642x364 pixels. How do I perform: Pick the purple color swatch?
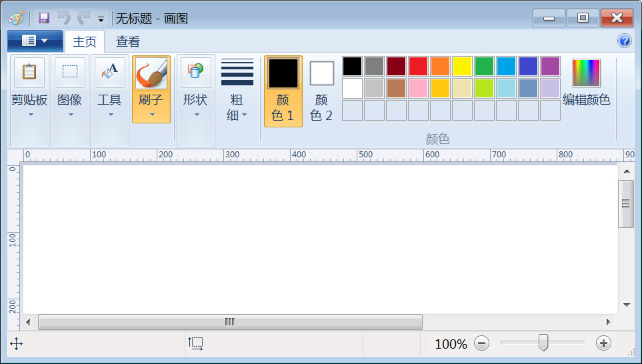point(550,66)
